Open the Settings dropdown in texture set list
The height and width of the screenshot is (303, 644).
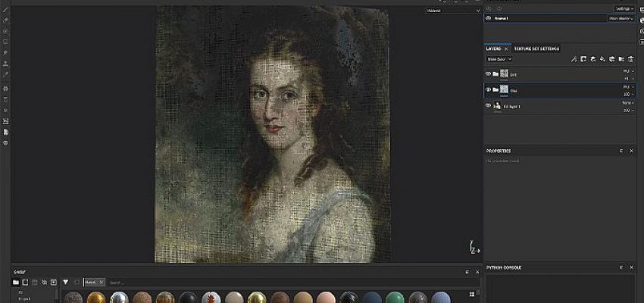point(624,8)
